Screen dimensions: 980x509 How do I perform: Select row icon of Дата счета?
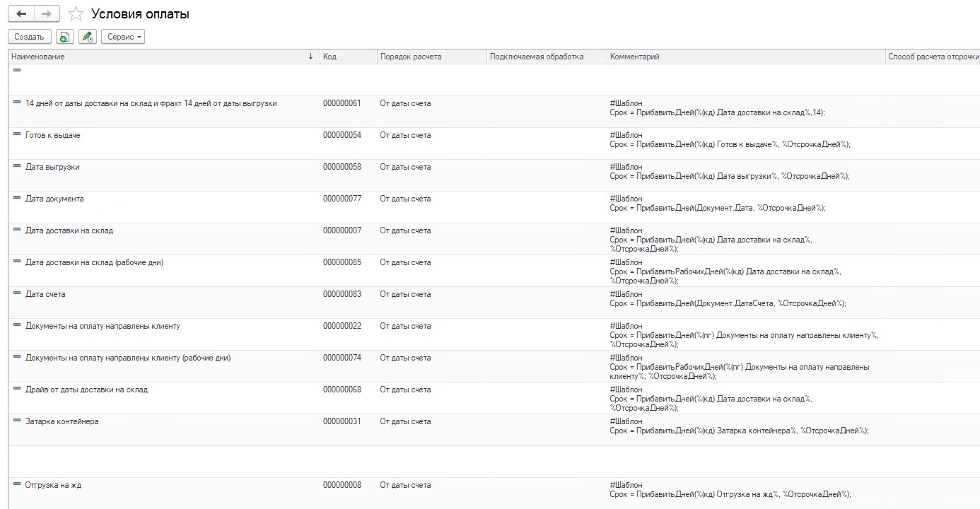(17, 293)
